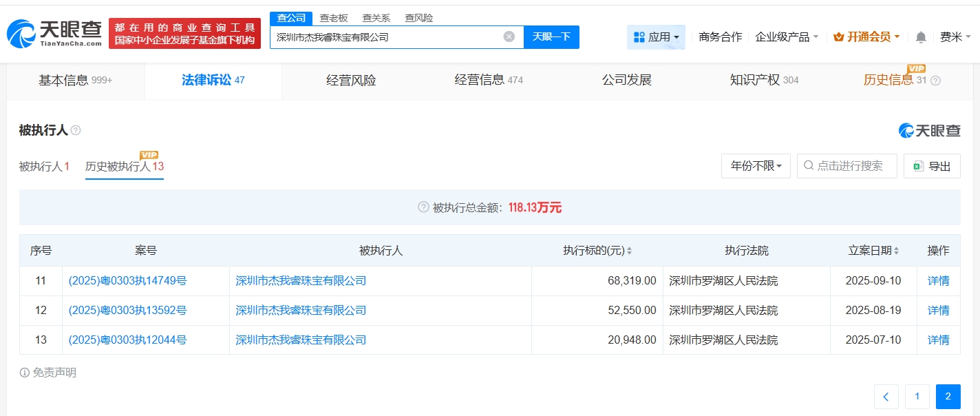The width and height of the screenshot is (980, 416).
Task: Select the 历史被执行人 13 sub-tab
Action: tap(125, 166)
